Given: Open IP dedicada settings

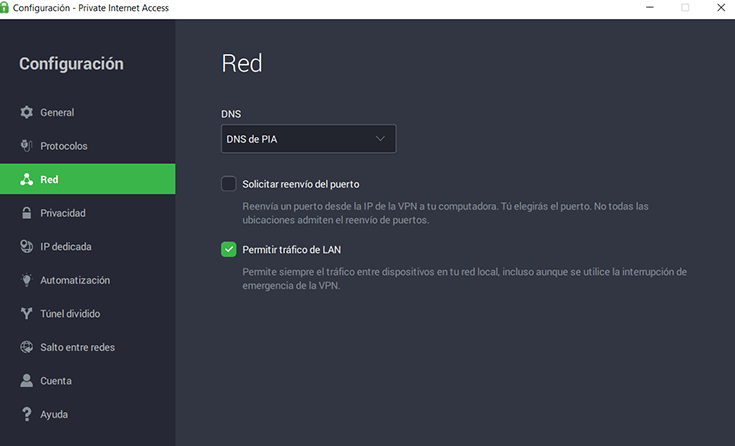Looking at the screenshot, I should coord(88,246).
